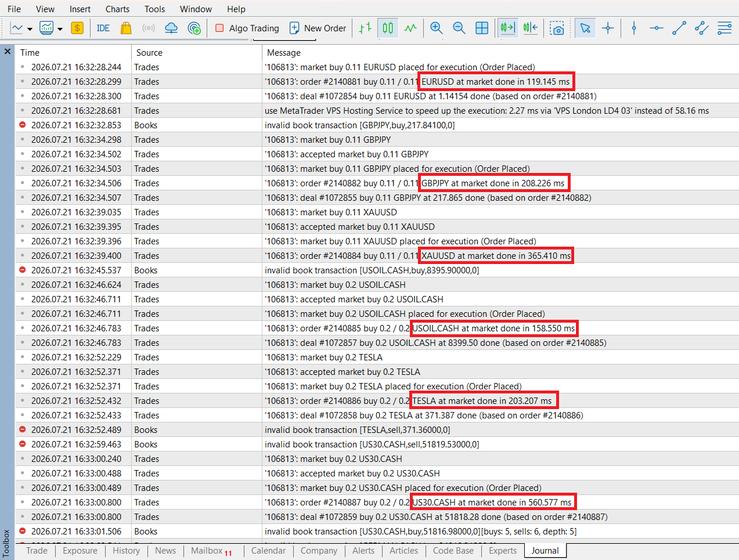This screenshot has height=560, width=739.
Task: Select the trendline drawing tool
Action: click(679, 28)
